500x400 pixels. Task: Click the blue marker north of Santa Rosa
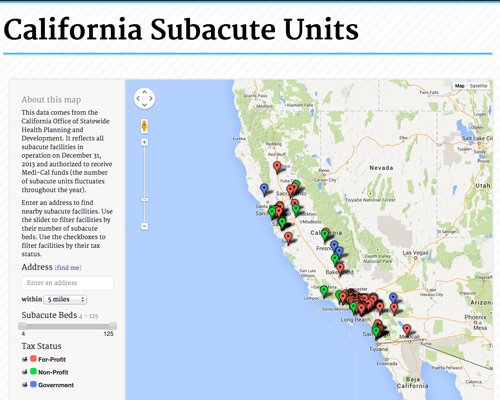(x=264, y=189)
